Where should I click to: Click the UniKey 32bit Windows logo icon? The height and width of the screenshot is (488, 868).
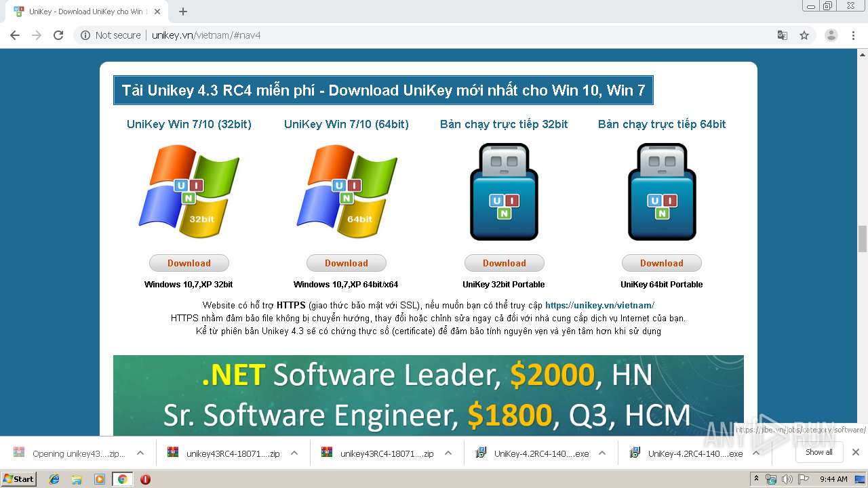189,192
